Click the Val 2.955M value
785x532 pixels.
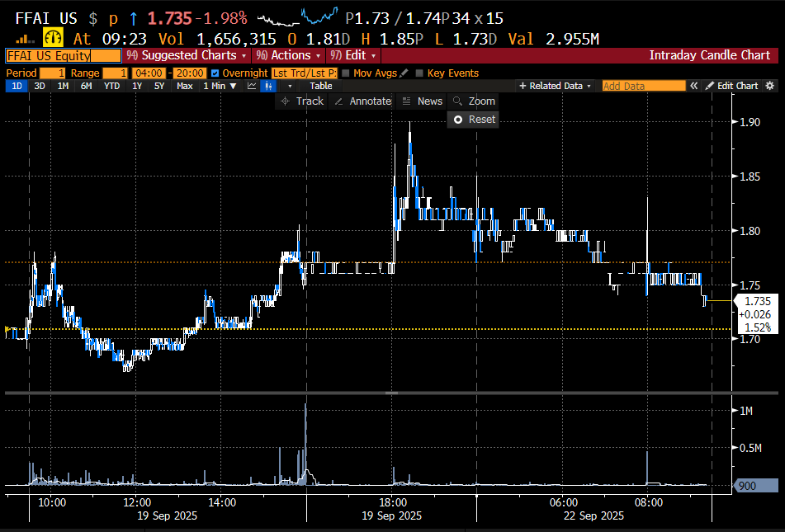554,39
